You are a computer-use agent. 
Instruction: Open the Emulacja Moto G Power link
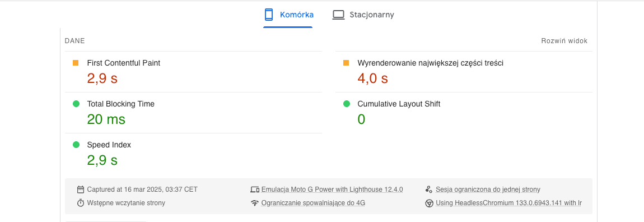(x=332, y=189)
